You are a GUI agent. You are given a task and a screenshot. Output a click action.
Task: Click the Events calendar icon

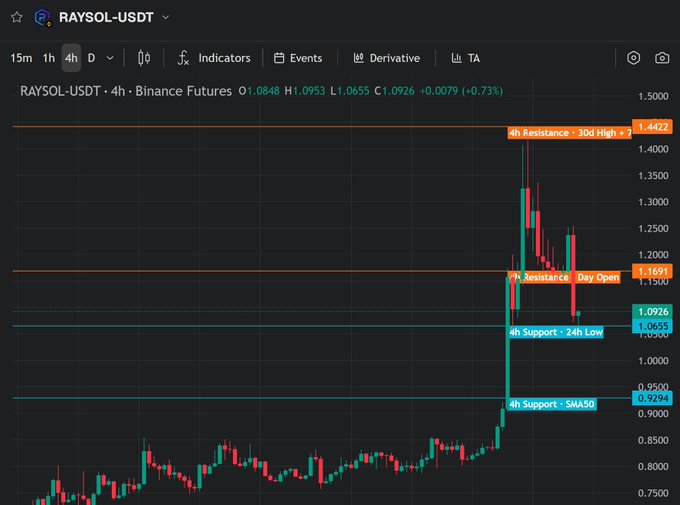click(279, 58)
